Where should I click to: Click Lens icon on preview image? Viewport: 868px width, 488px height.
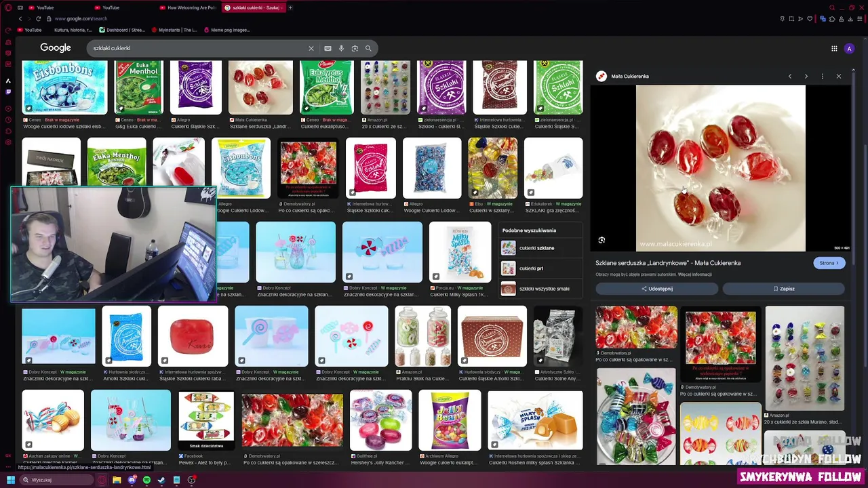click(x=601, y=240)
